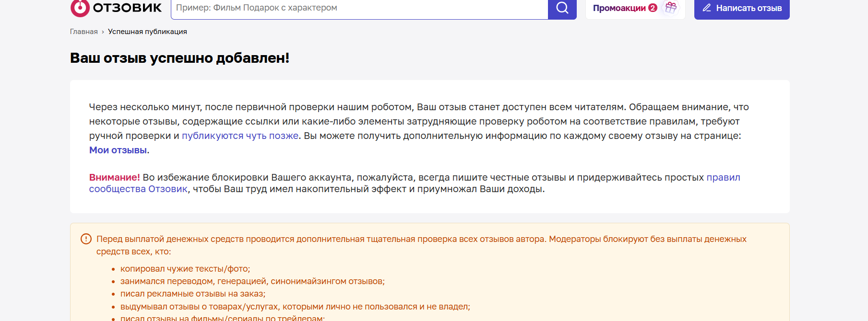Open the 'публикуются чуть позже' link
Viewport: 868px width, 321px height.
240,136
